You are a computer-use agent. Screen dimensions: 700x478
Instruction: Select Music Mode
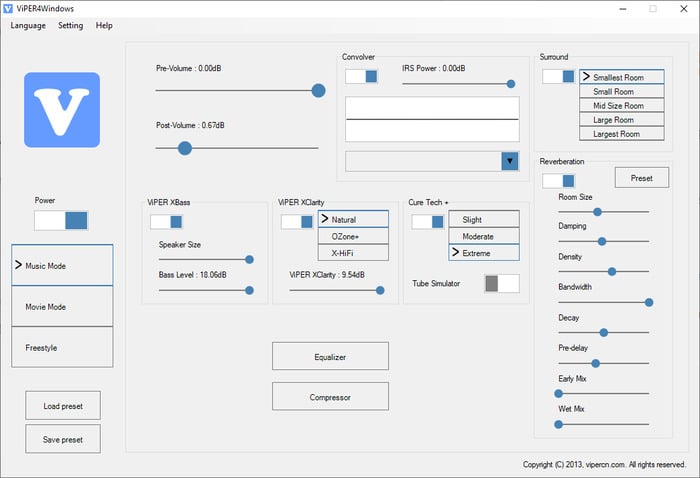click(x=62, y=265)
